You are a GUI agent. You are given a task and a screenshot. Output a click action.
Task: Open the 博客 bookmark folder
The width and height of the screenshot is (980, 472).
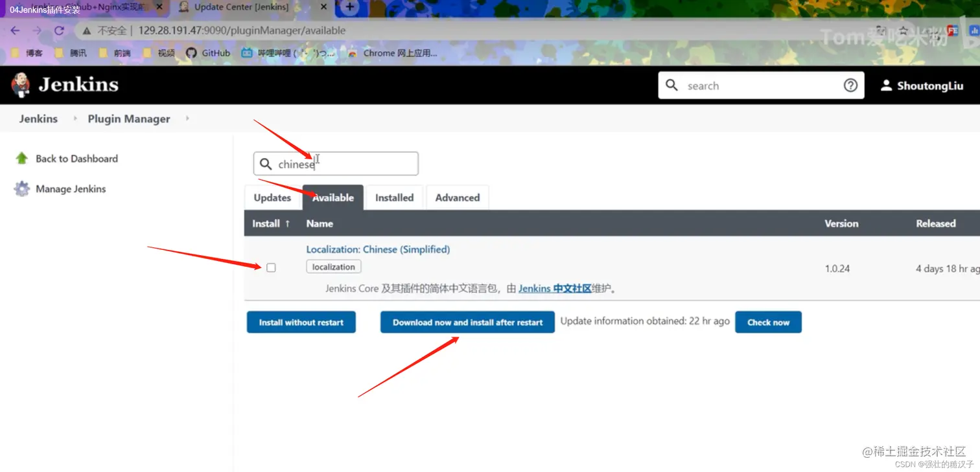coord(27,53)
